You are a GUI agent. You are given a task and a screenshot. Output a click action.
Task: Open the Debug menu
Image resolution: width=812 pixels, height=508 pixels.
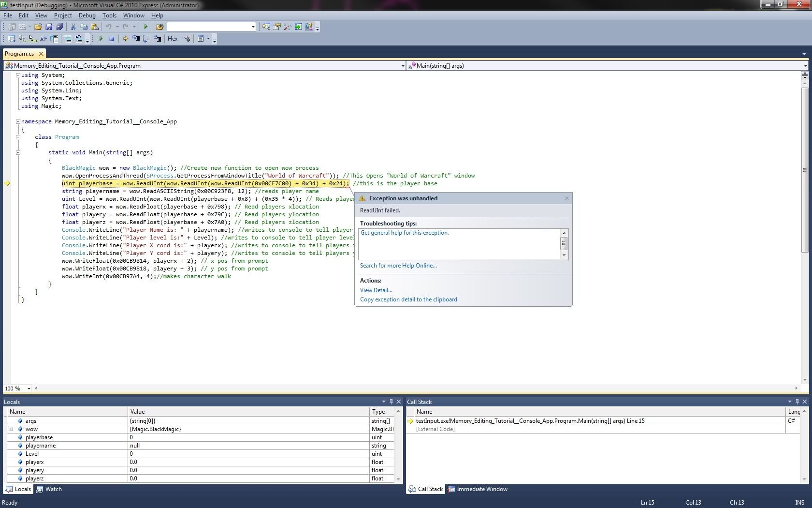pos(87,15)
